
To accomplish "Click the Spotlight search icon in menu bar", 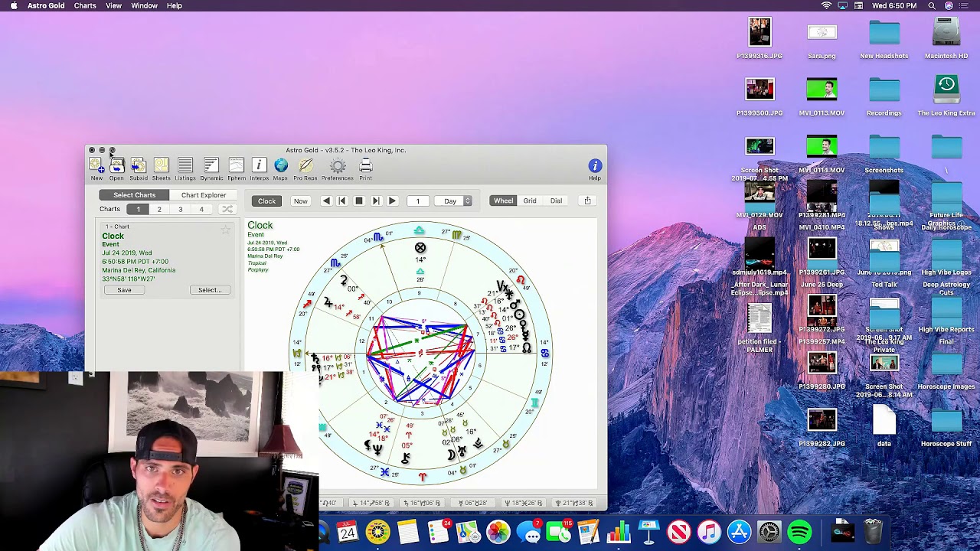I will [932, 5].
